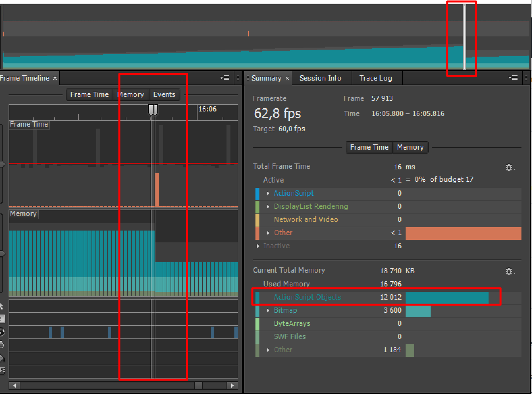Click the Bitmap 3 600 memory bar
The height and width of the screenshot is (394, 532).
coord(418,311)
